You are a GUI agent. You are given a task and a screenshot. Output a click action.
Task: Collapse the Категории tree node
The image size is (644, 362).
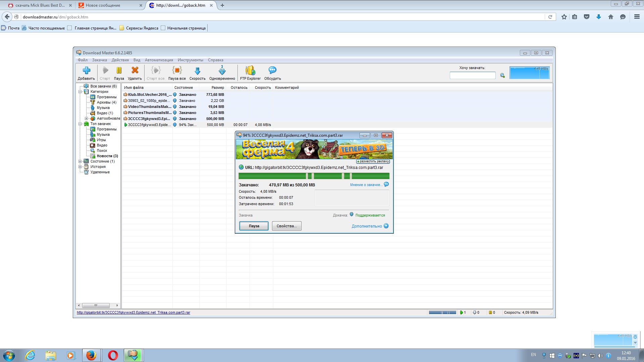[x=80, y=92]
